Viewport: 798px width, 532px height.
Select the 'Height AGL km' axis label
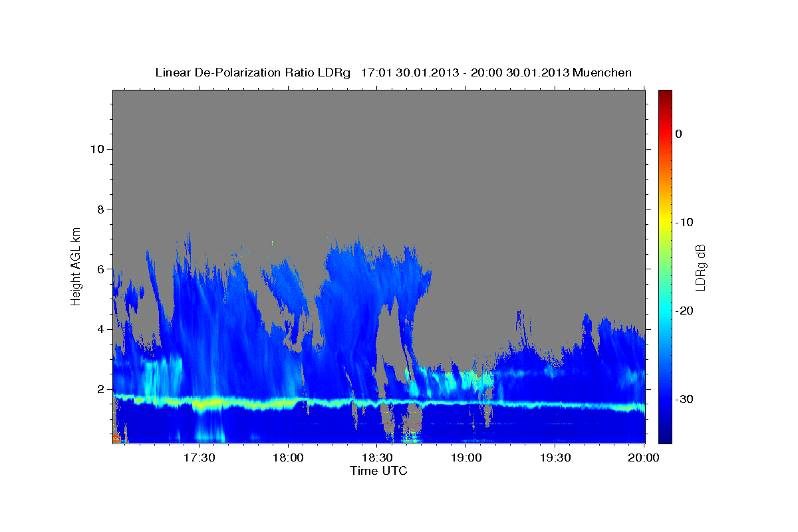[x=76, y=266]
